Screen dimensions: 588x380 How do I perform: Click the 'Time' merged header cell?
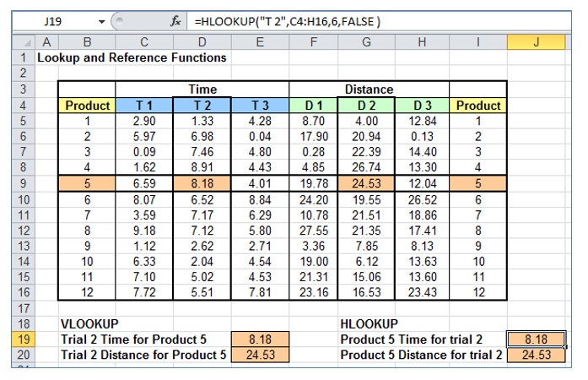coord(202,90)
